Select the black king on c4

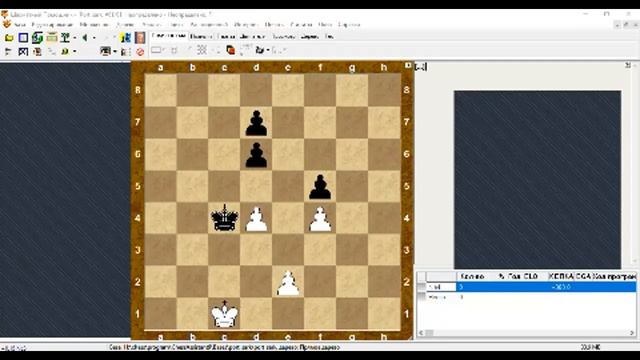point(224,218)
